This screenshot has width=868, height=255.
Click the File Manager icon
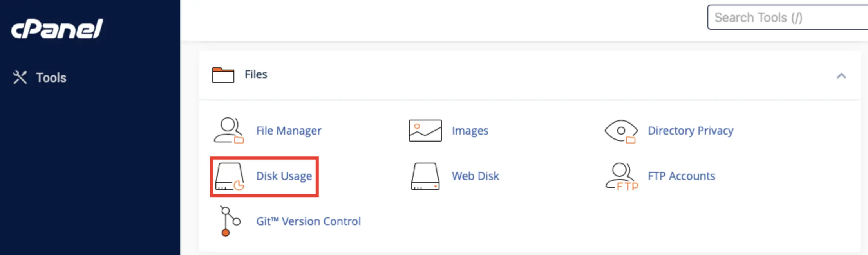[229, 131]
